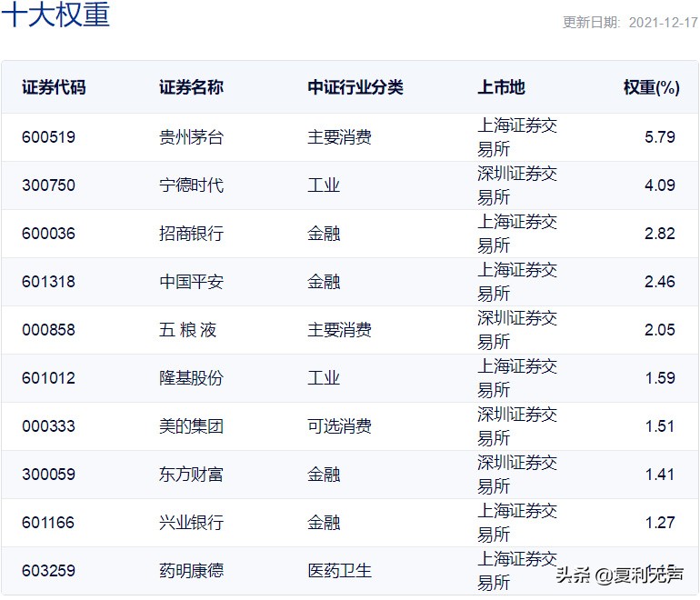Click 金融 in the 东方财富 row
This screenshot has width=700, height=600.
(x=324, y=475)
